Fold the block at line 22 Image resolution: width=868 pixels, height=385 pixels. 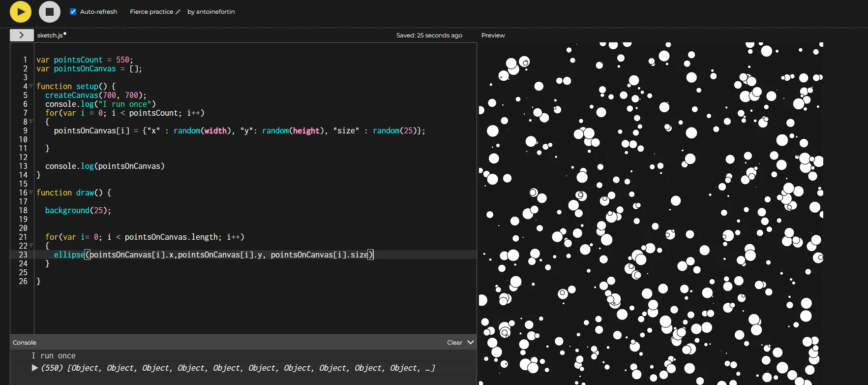click(x=31, y=246)
